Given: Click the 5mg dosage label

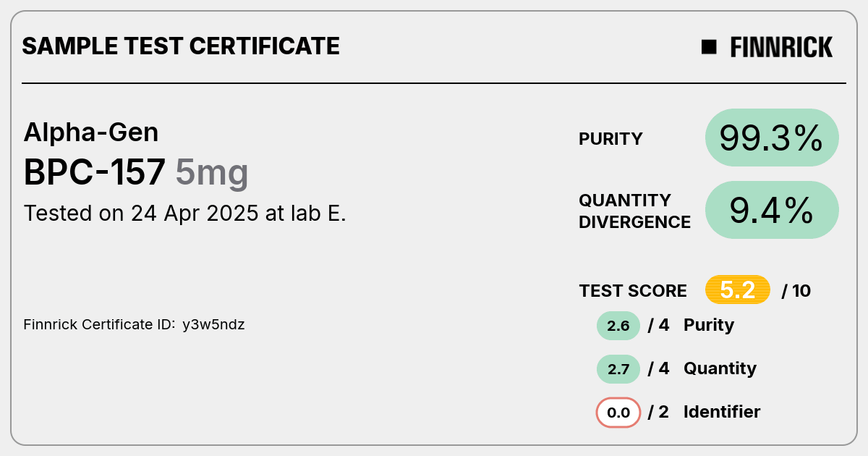Looking at the screenshot, I should [x=212, y=174].
